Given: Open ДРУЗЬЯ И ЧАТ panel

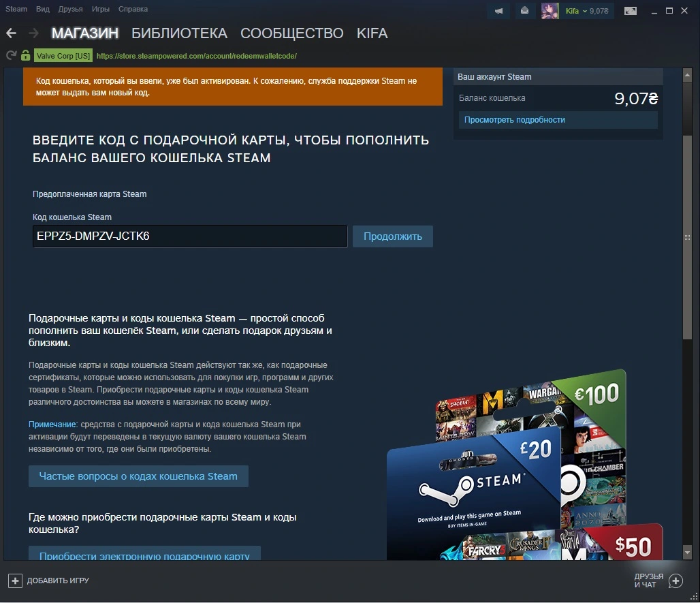Looking at the screenshot, I should (x=649, y=581).
